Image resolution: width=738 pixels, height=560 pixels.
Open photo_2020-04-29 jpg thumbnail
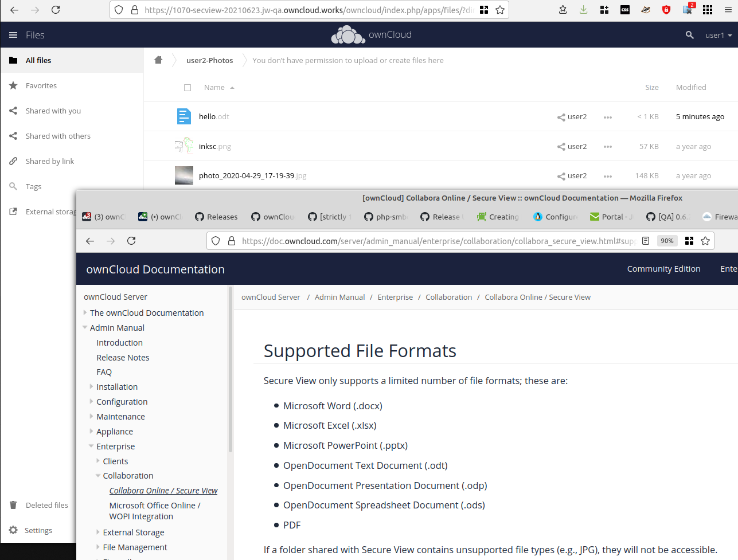point(184,175)
